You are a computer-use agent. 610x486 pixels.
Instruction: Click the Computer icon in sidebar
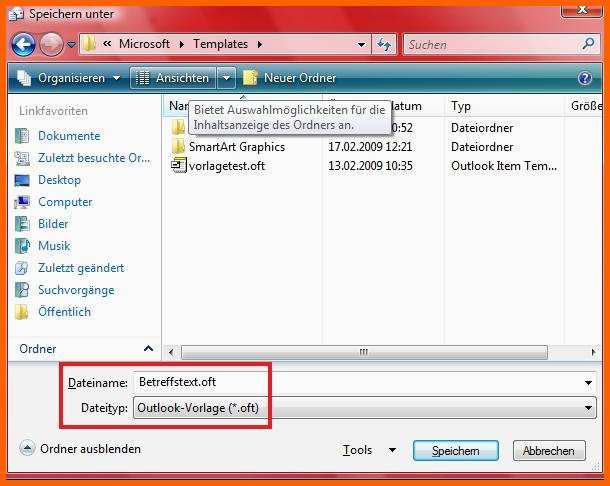pyautogui.click(x=22, y=202)
